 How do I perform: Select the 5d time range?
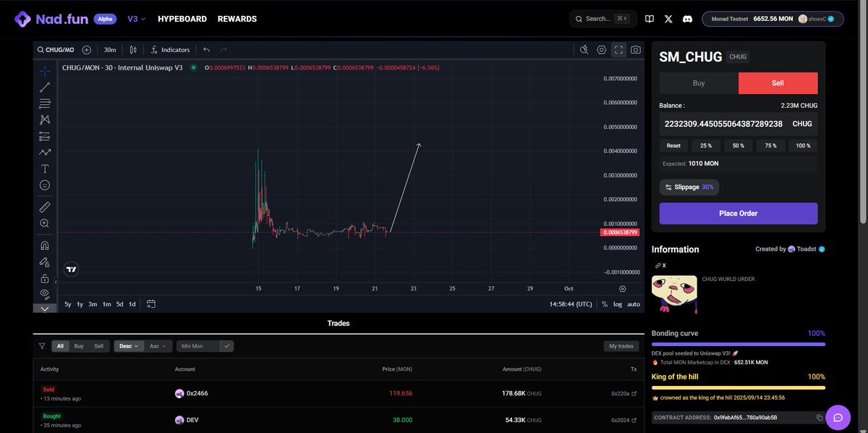click(120, 304)
